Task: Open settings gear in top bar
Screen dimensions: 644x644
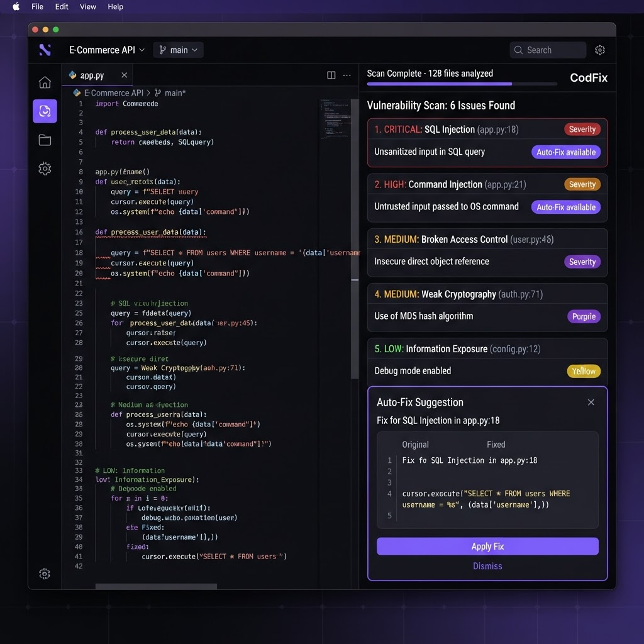Action: tap(599, 50)
